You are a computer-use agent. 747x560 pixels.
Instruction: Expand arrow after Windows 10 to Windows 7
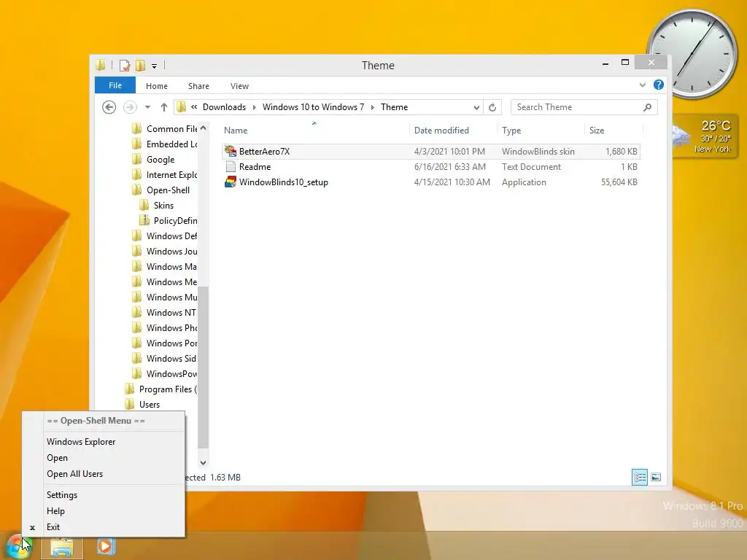tap(372, 108)
